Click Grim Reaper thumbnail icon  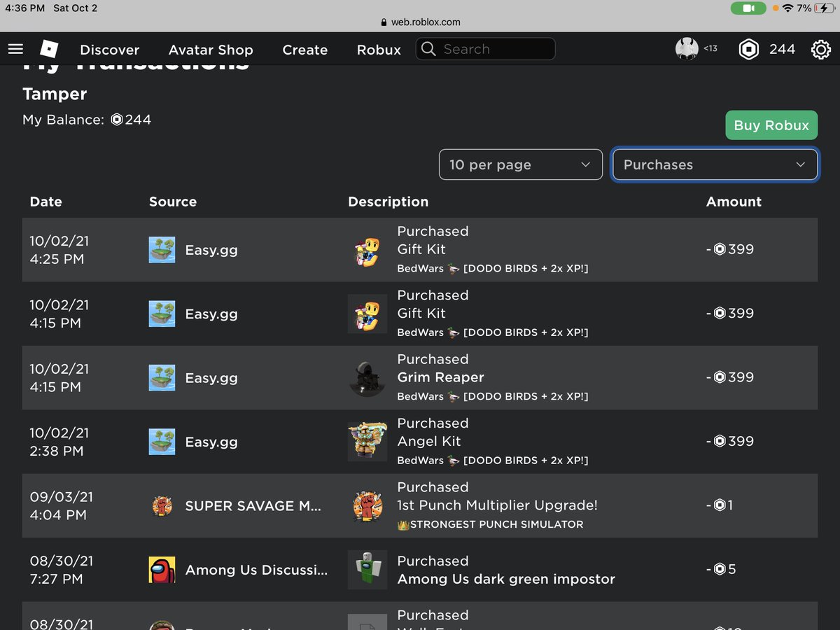367,379
